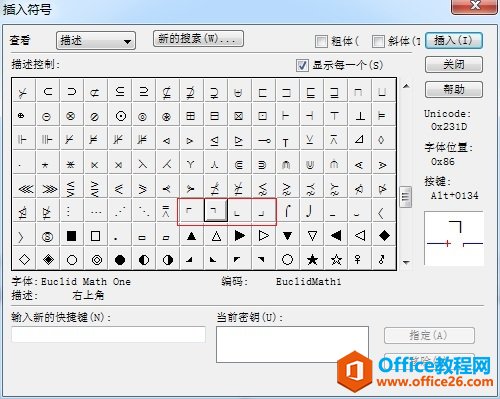Screen dimensions: 500x399
Task: Uncheck the 显示每一个(S) checkbox
Action: tap(302, 65)
